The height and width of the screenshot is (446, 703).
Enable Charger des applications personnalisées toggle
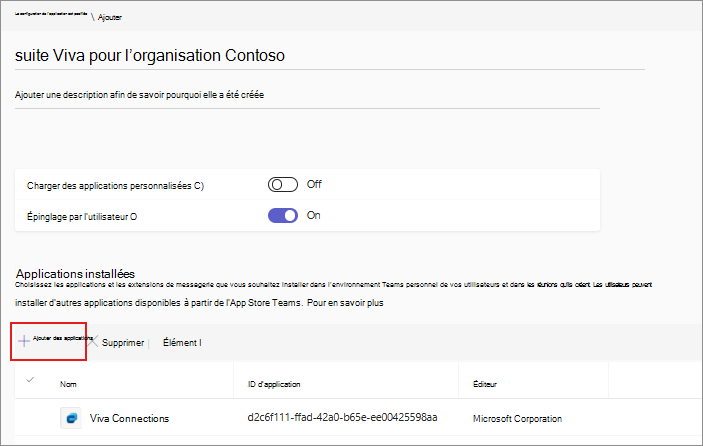pyautogui.click(x=283, y=185)
